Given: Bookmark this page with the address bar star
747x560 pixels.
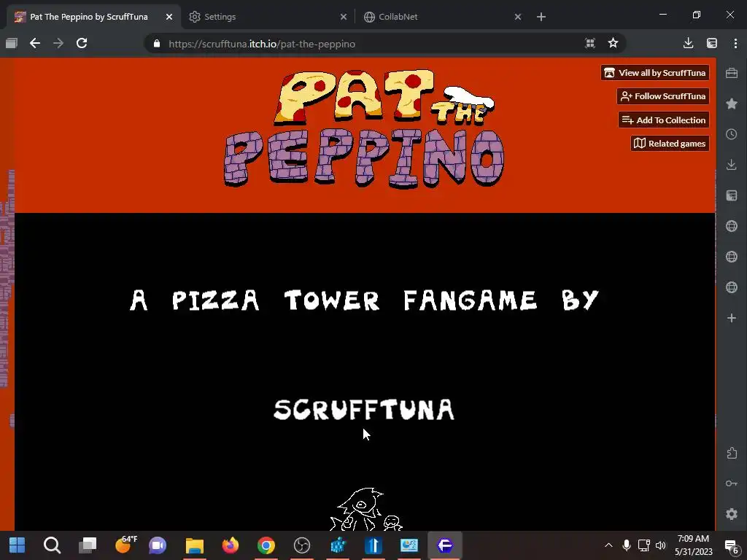Looking at the screenshot, I should [x=613, y=43].
